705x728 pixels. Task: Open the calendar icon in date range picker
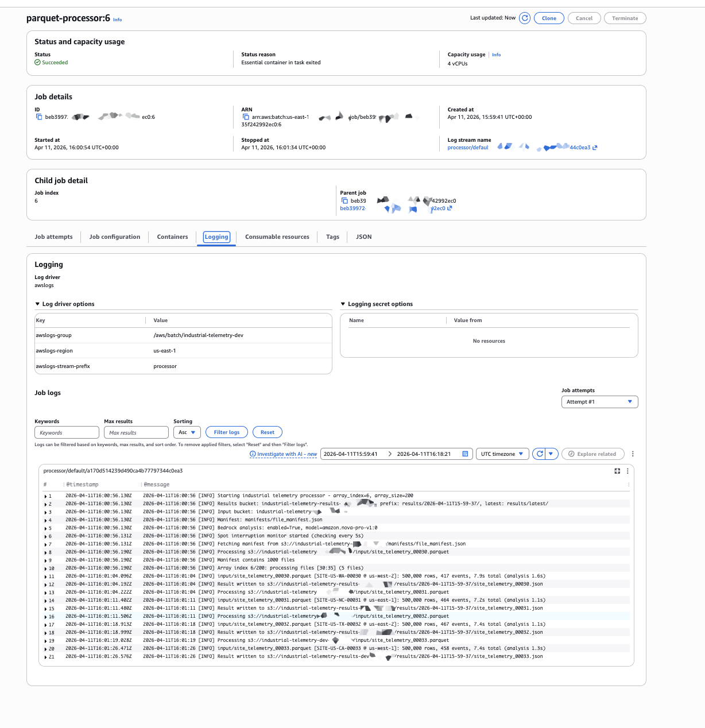click(465, 454)
